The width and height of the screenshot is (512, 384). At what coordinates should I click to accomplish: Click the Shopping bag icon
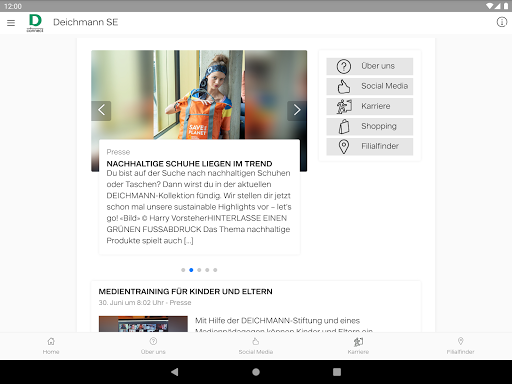(344, 126)
